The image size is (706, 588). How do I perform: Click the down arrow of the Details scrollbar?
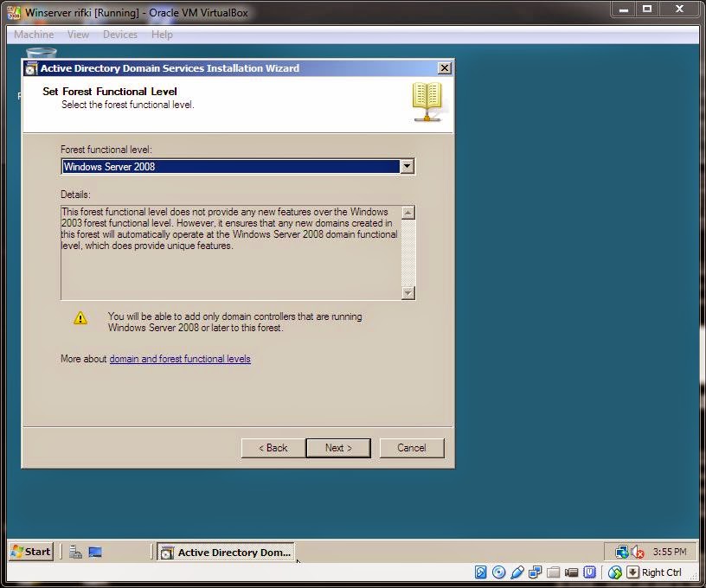pyautogui.click(x=408, y=293)
